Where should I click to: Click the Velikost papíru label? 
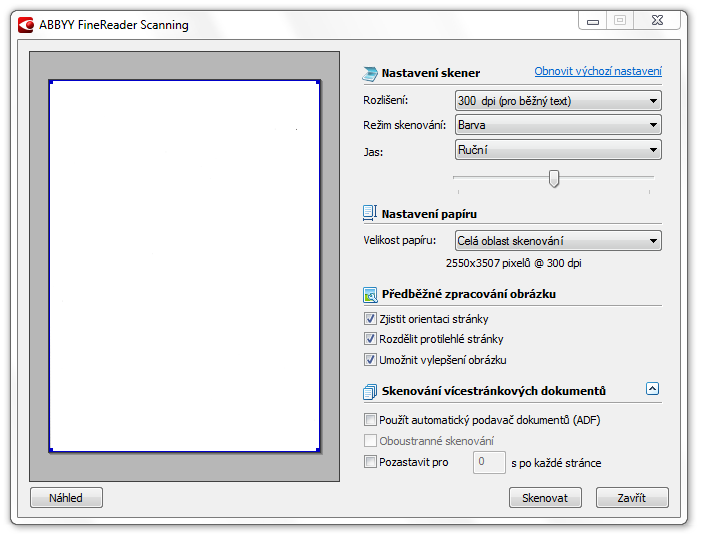click(x=399, y=240)
